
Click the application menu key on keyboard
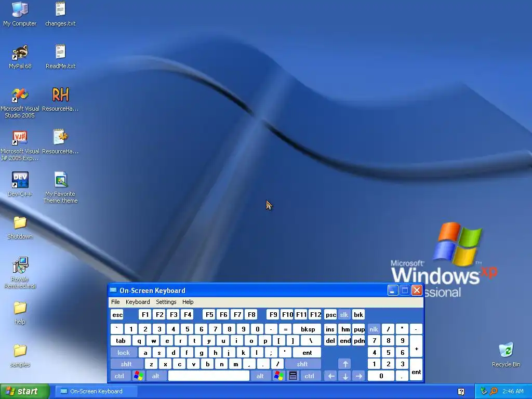tap(293, 376)
